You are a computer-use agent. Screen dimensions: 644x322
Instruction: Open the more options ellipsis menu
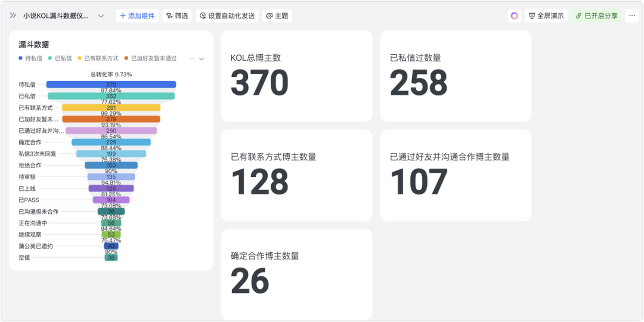(x=631, y=16)
